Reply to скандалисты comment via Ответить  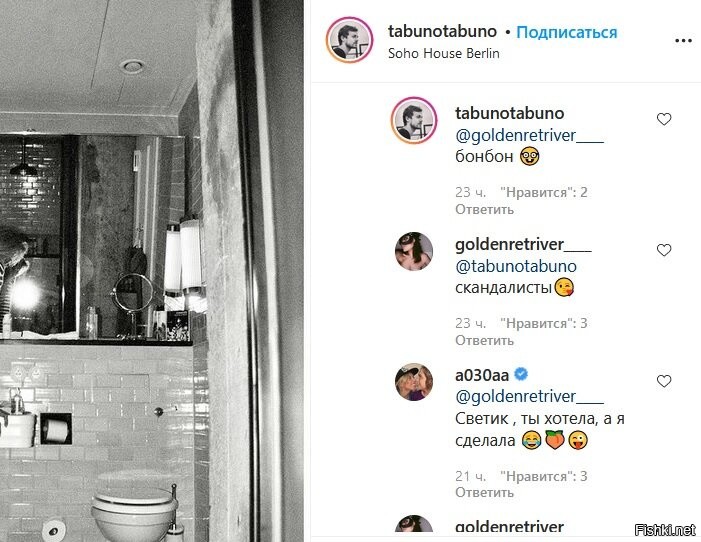click(x=484, y=340)
